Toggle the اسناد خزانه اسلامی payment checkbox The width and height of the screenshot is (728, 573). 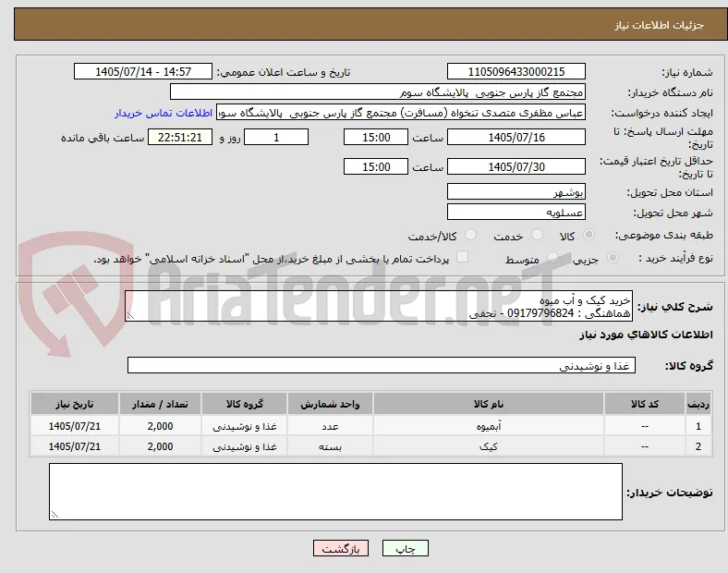[463, 257]
